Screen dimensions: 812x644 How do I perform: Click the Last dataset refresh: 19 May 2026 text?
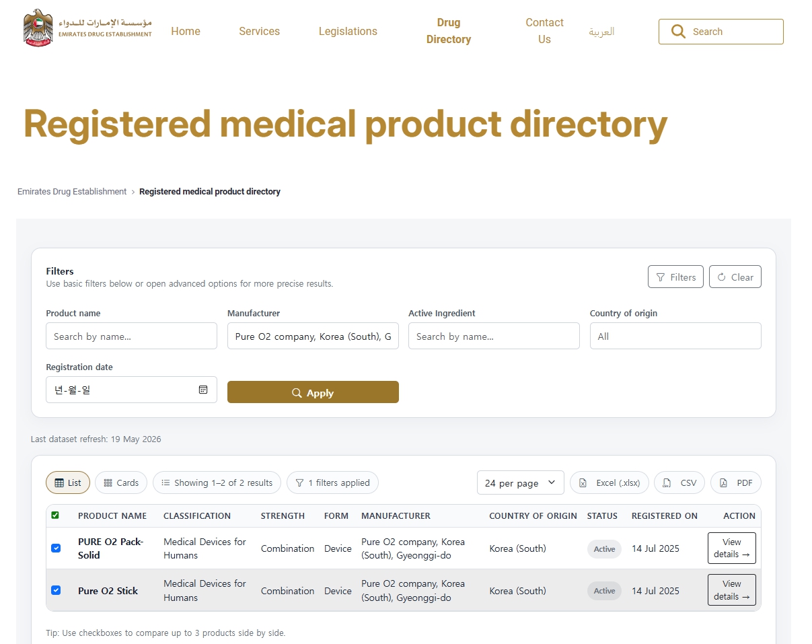pyautogui.click(x=96, y=439)
